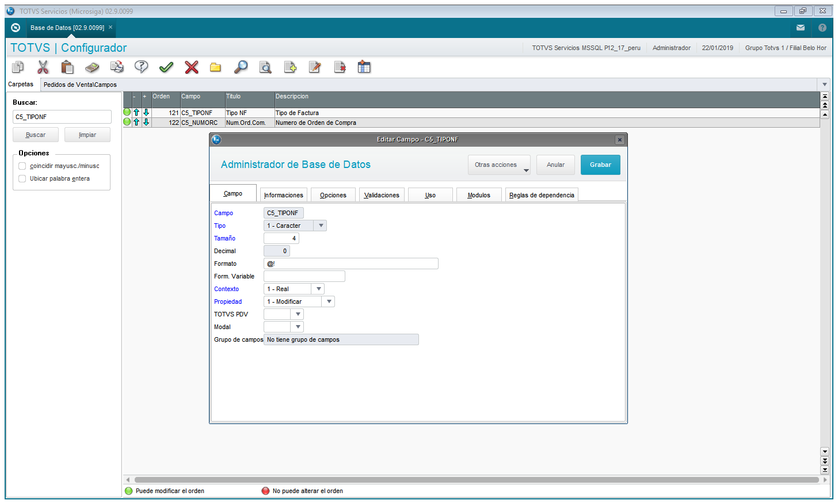Image resolution: width=838 pixels, height=504 pixels.
Task: Close the 'Editar Campo - C5_TIPONF' dialog
Action: click(620, 140)
